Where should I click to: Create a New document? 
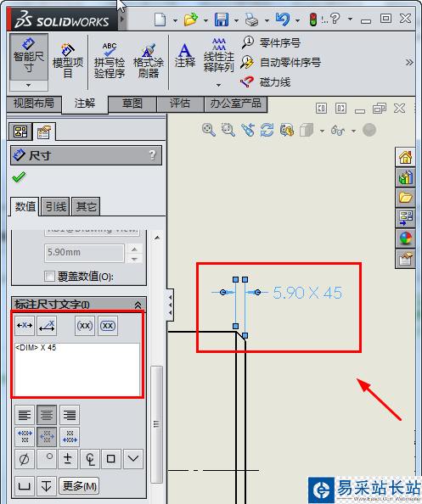click(160, 20)
